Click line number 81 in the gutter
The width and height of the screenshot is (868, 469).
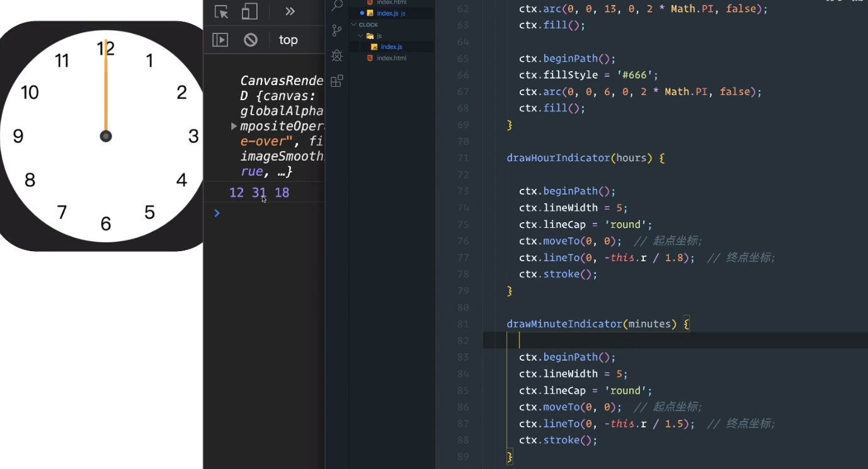(463, 324)
